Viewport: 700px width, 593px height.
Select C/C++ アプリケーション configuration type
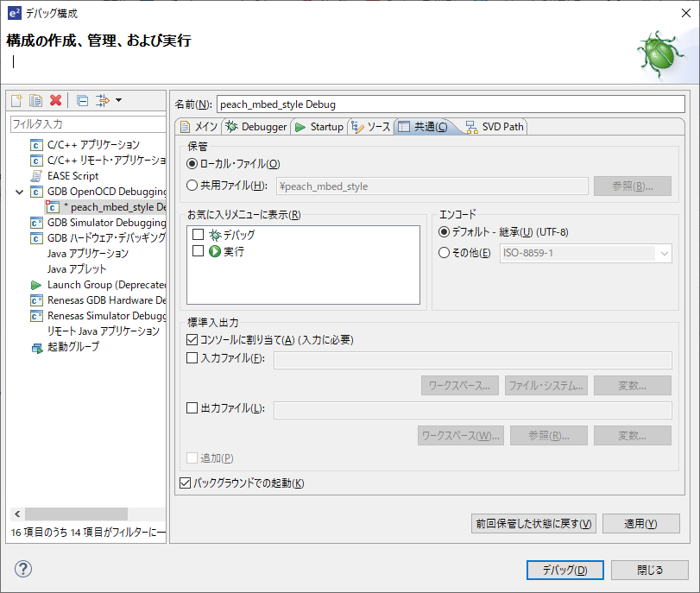(x=93, y=145)
